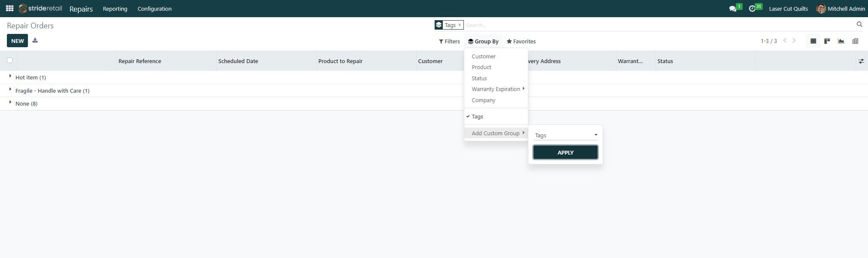The image size is (868, 258).
Task: Open the Reporting menu
Action: pos(115,9)
